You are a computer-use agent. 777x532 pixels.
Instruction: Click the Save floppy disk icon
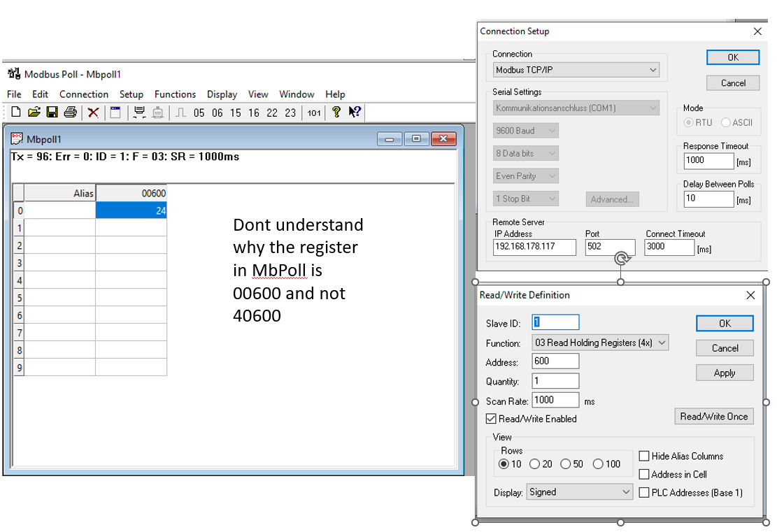click(52, 113)
